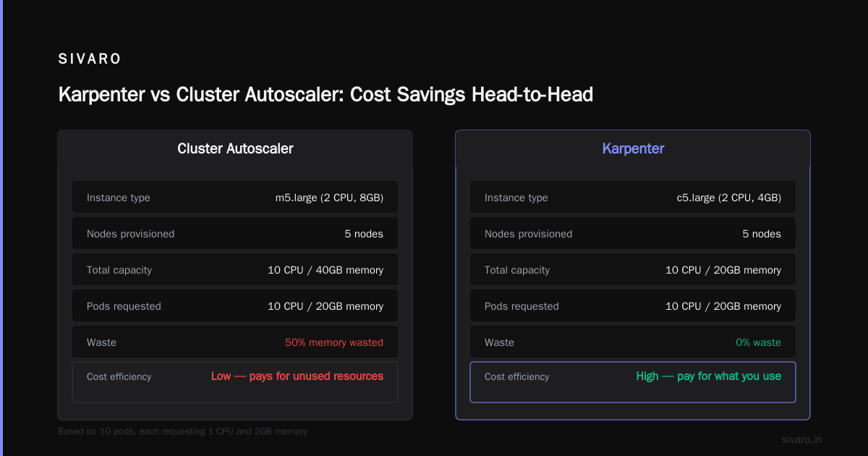The height and width of the screenshot is (456, 868).
Task: Select Karpenter total capacity 10 CPU / 20GB memory
Action: [723, 270]
